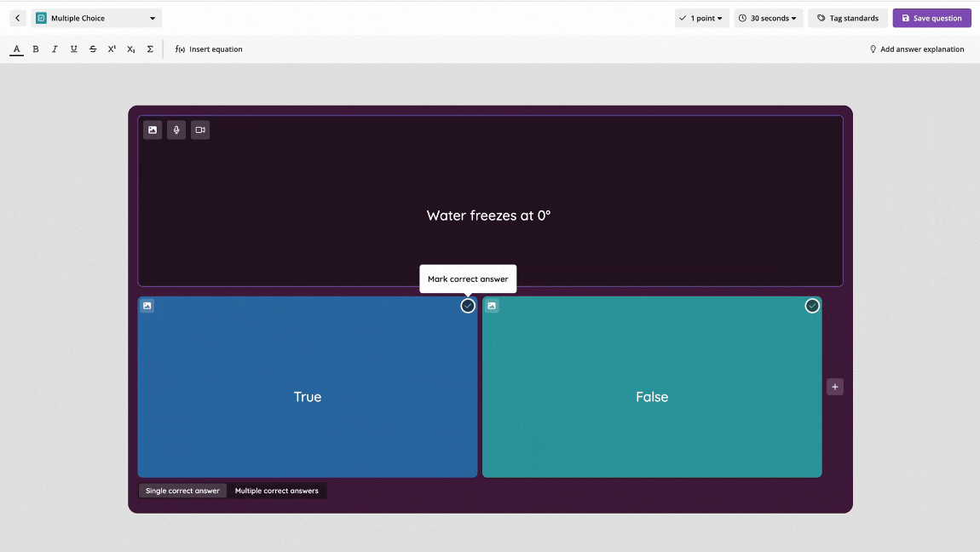This screenshot has height=552, width=980.
Task: Add another answer option with plus button
Action: pyautogui.click(x=835, y=387)
